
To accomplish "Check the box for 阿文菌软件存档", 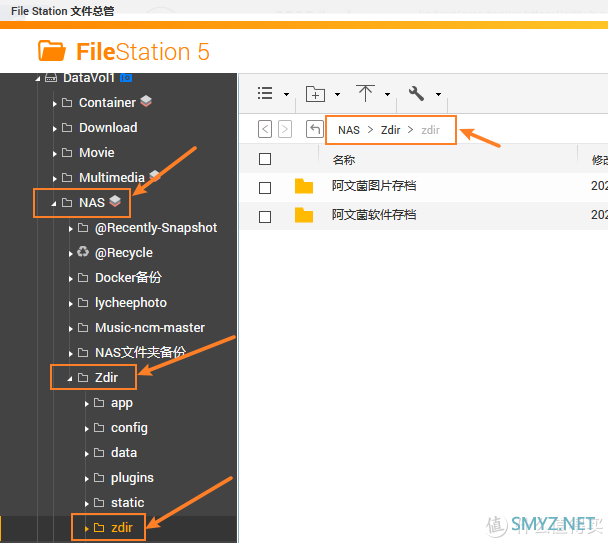I will (x=265, y=216).
